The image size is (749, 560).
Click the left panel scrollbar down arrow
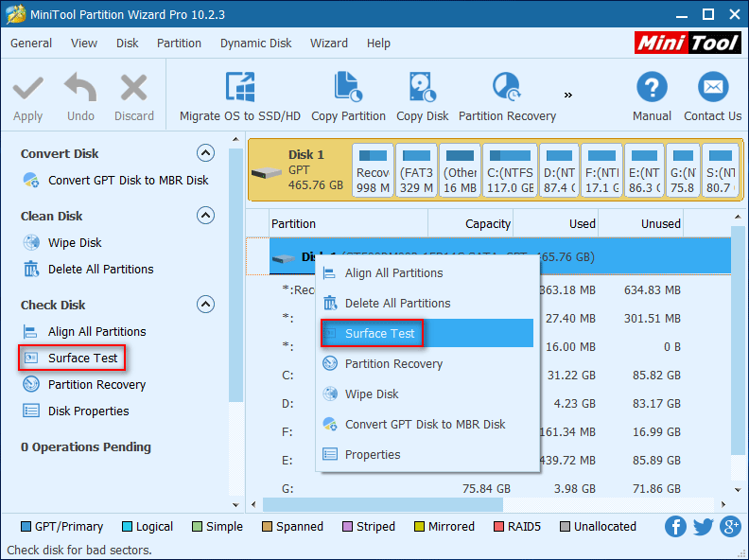pos(235,504)
